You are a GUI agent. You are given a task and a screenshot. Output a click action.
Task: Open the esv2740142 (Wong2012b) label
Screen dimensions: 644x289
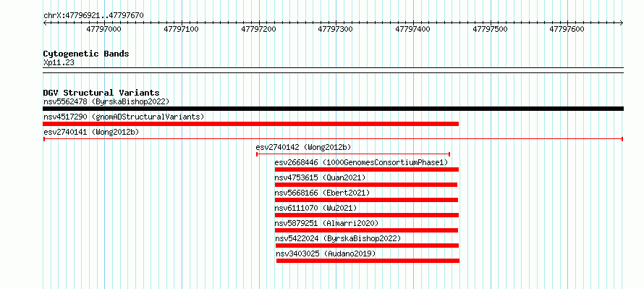303,147
